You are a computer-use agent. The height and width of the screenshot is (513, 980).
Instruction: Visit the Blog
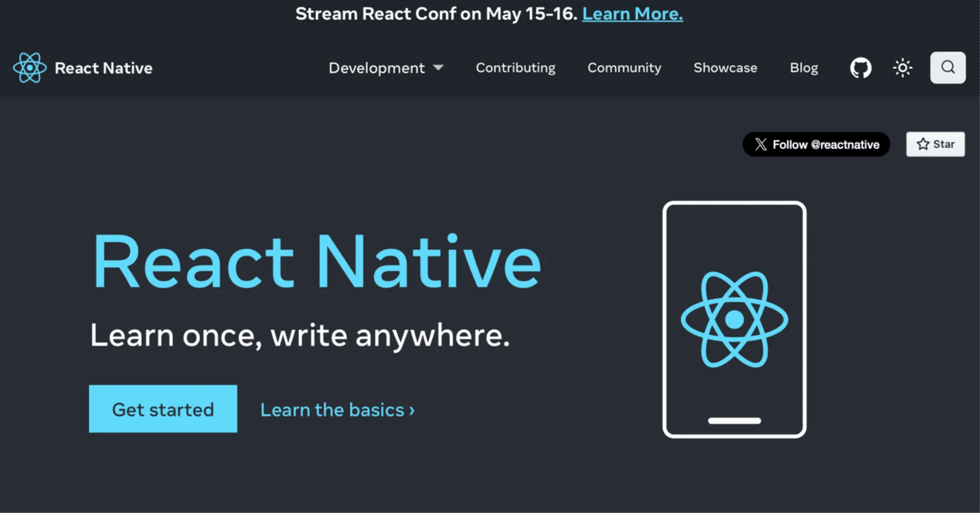pos(804,68)
